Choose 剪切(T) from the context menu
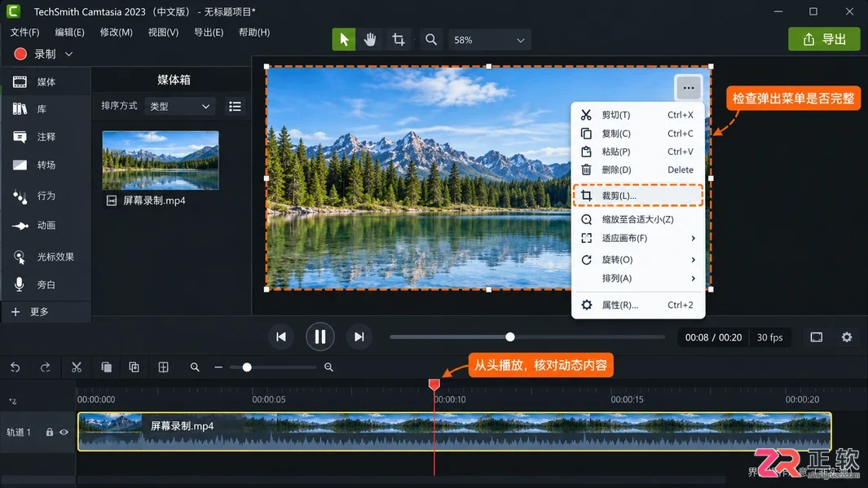868x488 pixels. 637,115
